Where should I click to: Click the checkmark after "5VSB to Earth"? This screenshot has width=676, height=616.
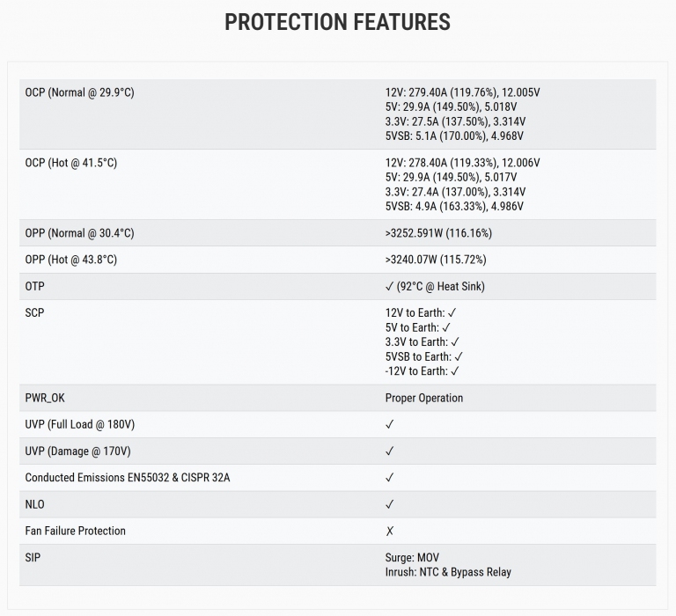[459, 356]
